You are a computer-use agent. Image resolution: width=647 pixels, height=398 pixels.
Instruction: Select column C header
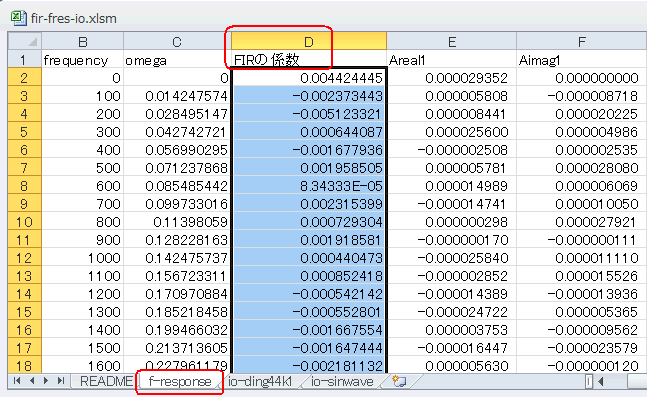[x=177, y=42]
